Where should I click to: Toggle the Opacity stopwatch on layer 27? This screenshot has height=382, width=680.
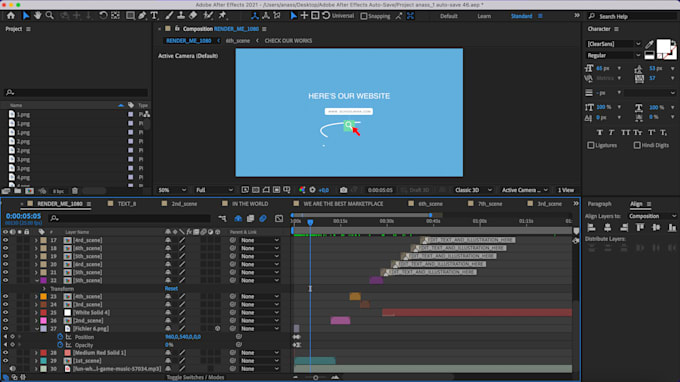tap(60, 345)
